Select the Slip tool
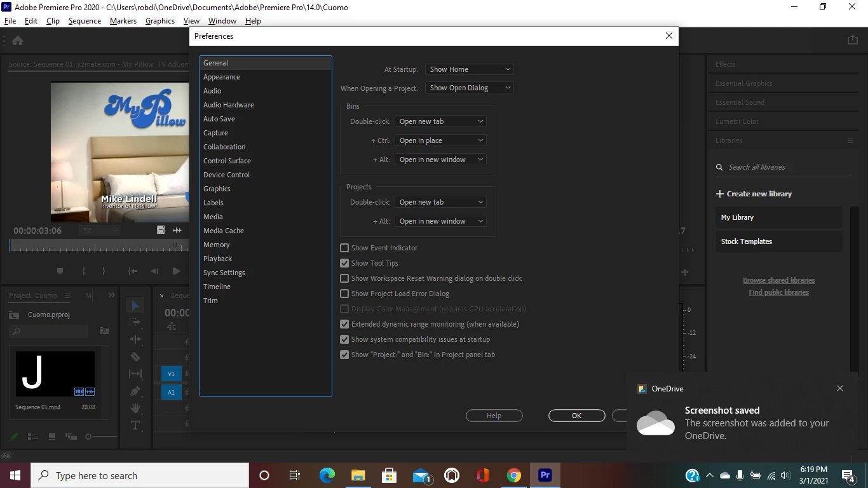Screen dimensions: 868x488 (x=135, y=374)
